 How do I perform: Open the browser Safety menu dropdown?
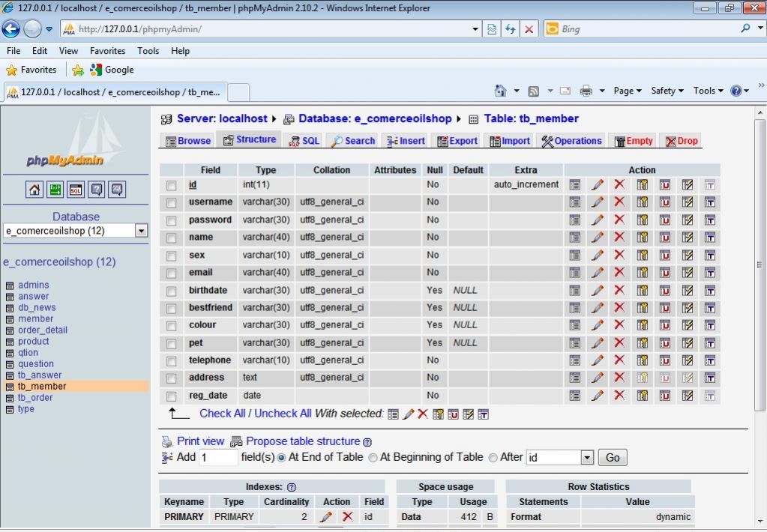(x=667, y=91)
